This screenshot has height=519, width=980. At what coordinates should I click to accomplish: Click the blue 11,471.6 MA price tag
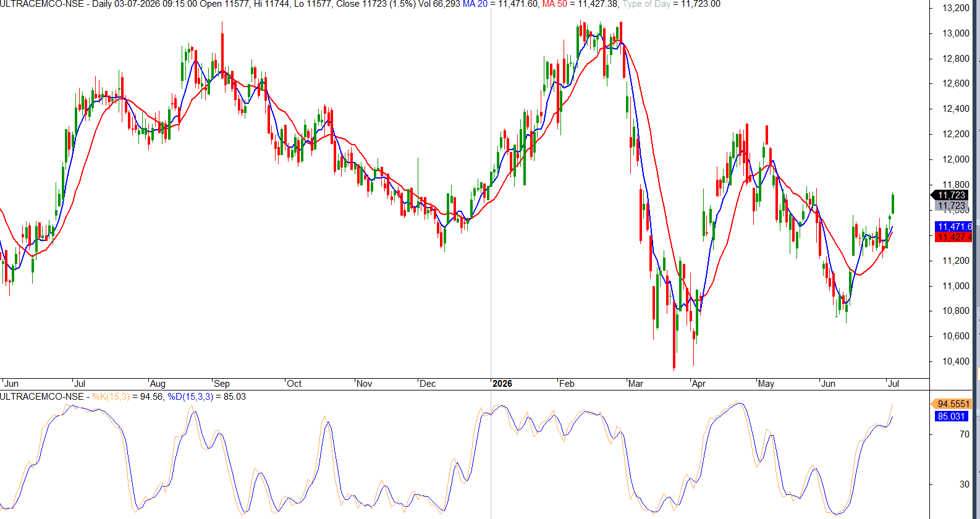point(954,227)
